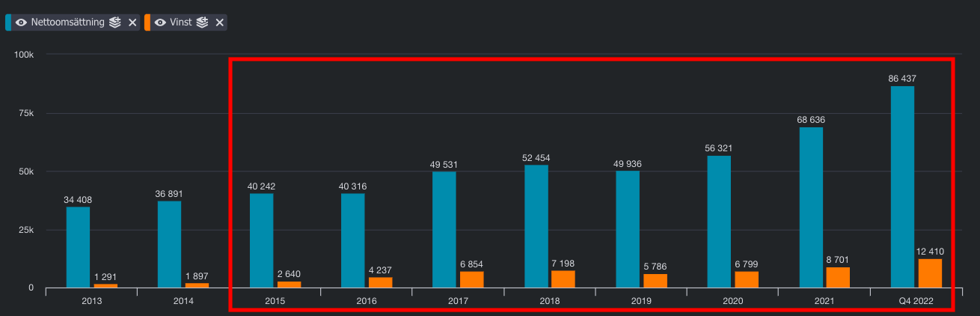Remove the Vinst series with X
The height and width of the screenshot is (316, 980).
click(x=220, y=22)
